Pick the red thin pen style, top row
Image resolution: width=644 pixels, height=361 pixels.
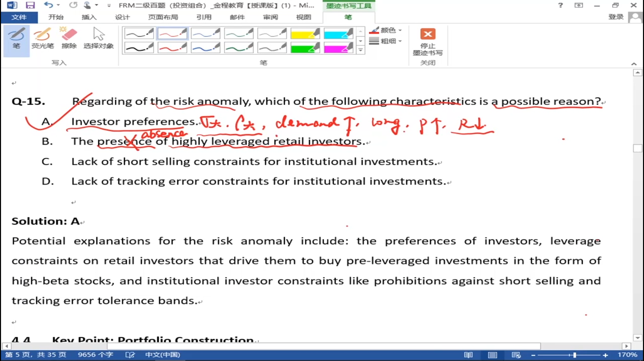point(172,33)
